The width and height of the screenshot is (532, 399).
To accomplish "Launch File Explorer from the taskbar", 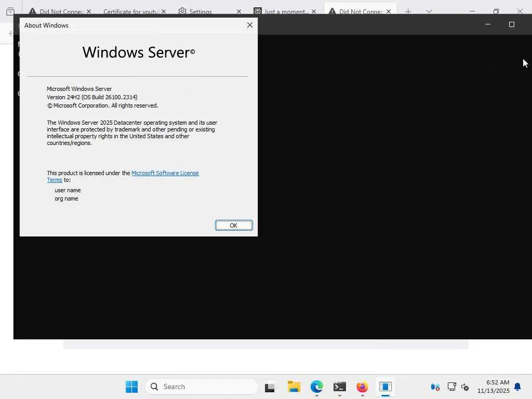I will pos(294,387).
